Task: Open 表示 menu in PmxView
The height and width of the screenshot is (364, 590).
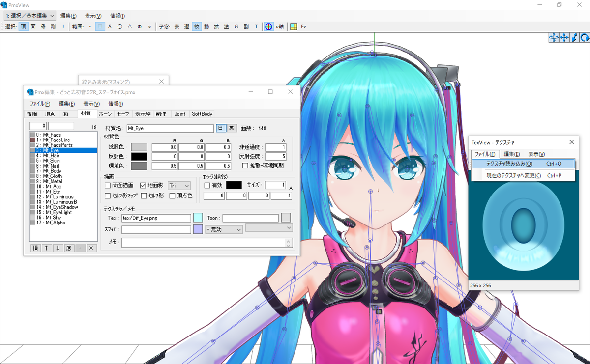Action: (93, 16)
